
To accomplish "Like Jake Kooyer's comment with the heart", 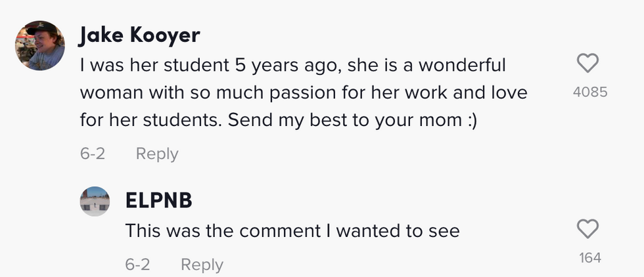I will [587, 64].
